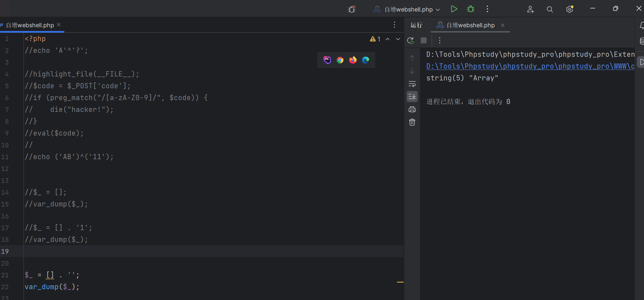The width and height of the screenshot is (644, 300).
Task: Close the Run panel's 自增webshell.php tab
Action: (x=503, y=25)
